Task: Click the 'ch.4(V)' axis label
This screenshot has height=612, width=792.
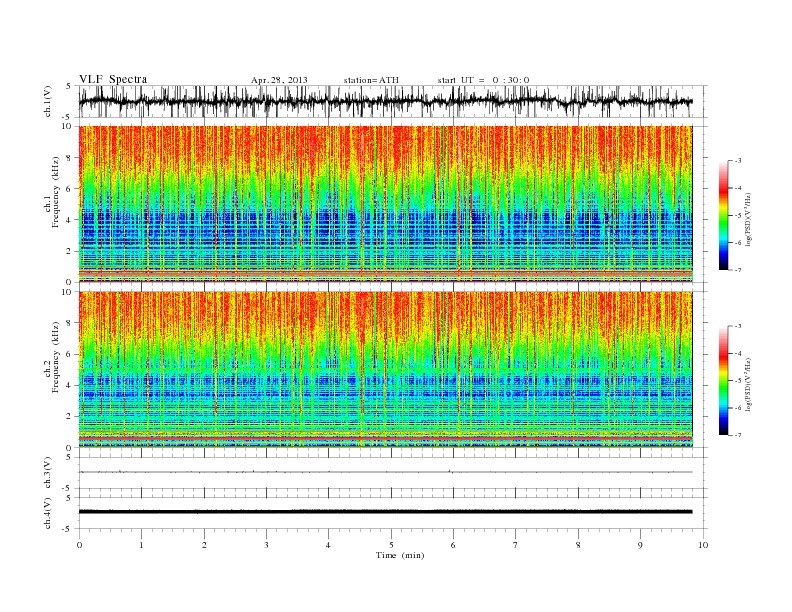Action: [48, 513]
